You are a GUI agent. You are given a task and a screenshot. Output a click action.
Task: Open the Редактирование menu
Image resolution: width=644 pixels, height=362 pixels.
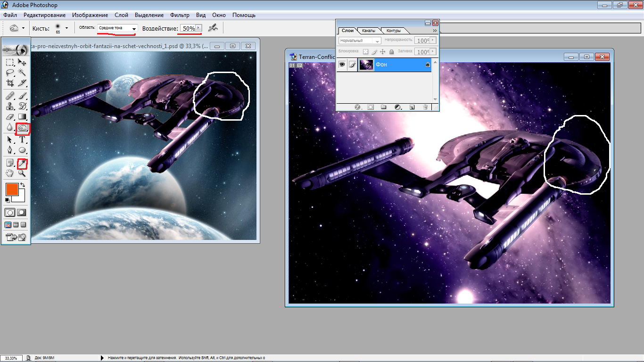(44, 15)
